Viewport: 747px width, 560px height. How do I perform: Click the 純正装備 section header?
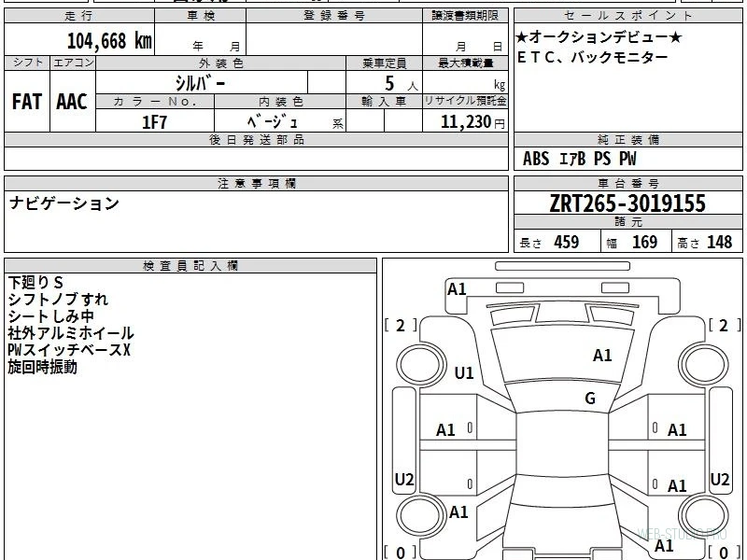(x=627, y=140)
